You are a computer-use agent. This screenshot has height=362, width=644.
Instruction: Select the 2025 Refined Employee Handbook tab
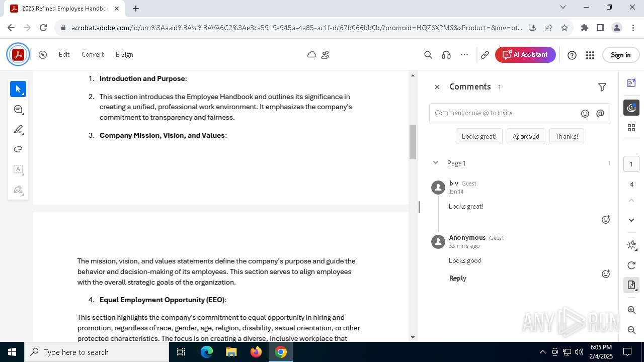[x=64, y=9]
